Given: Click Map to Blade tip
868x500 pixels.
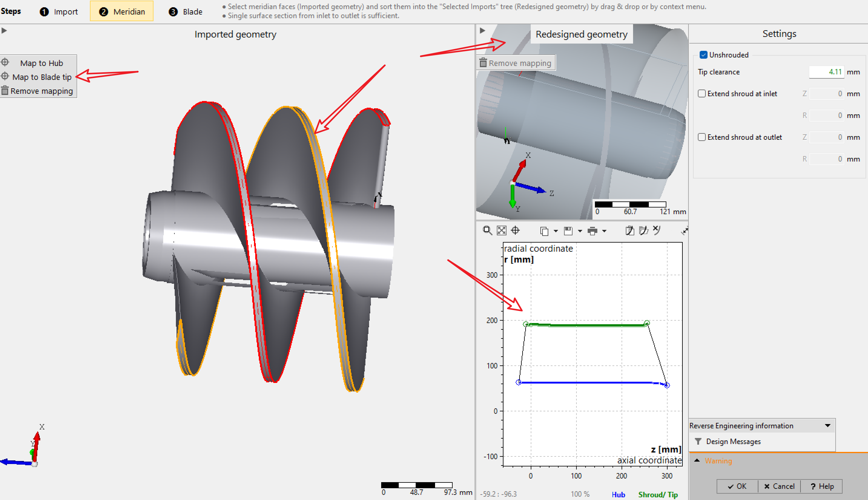Looking at the screenshot, I should pos(41,77).
